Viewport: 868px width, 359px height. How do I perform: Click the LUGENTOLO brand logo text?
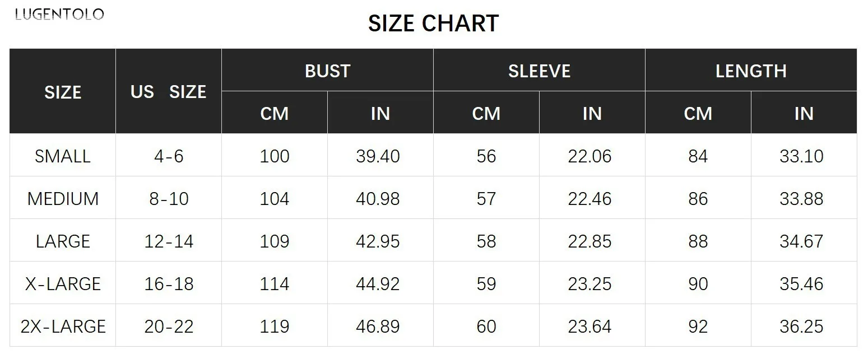59,15
